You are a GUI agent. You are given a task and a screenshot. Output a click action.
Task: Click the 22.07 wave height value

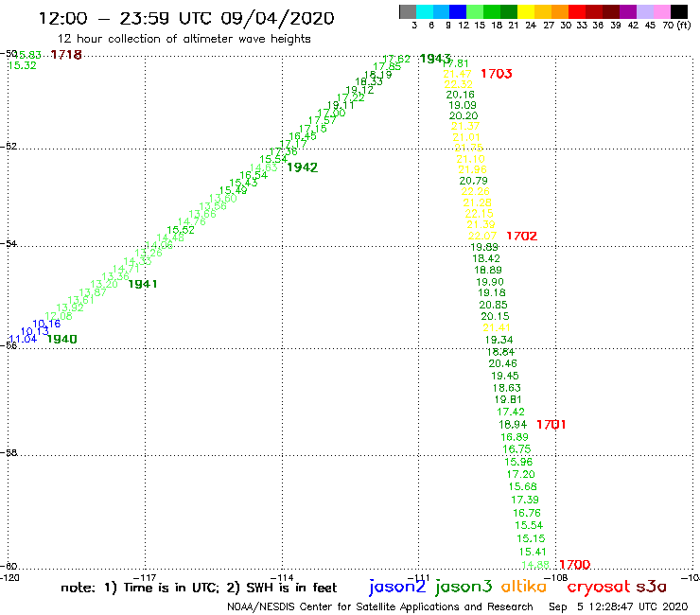click(482, 236)
